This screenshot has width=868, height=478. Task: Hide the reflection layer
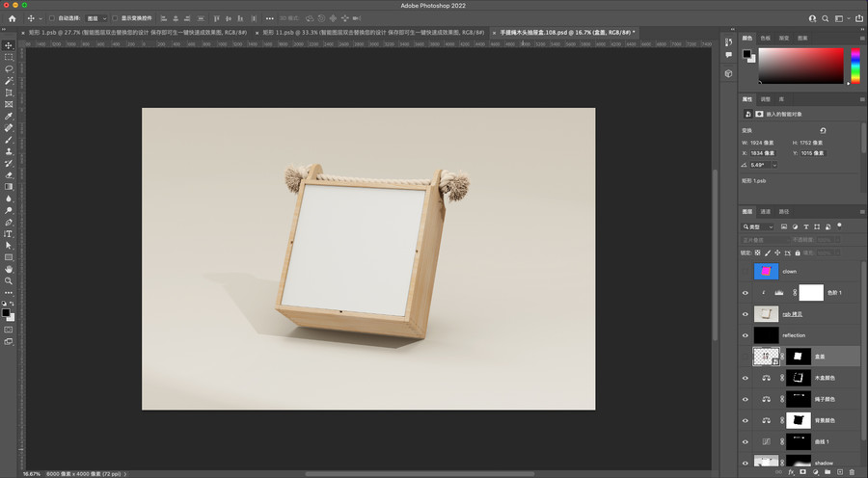[746, 335]
